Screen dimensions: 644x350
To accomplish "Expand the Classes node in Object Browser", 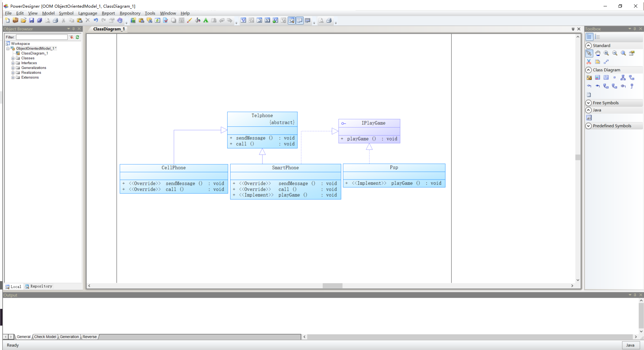I will (13, 58).
